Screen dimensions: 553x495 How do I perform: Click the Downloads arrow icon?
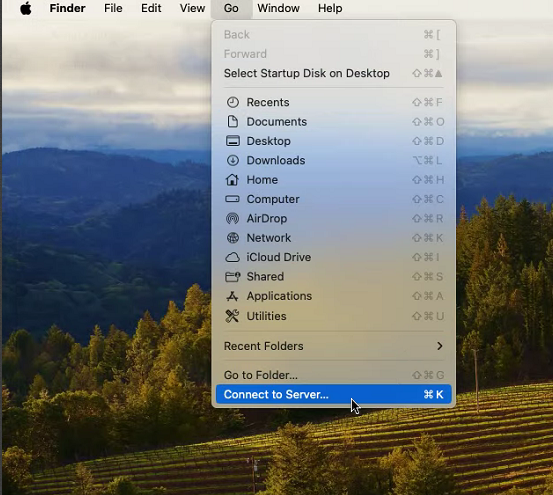232,160
